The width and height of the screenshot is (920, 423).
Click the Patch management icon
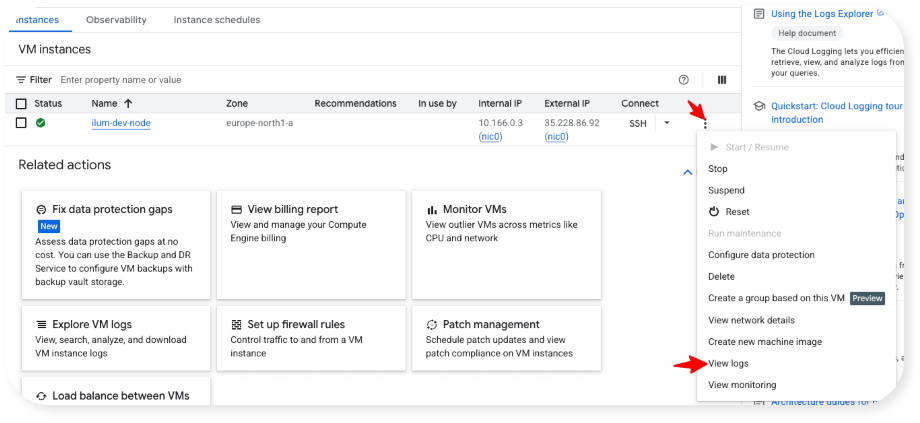432,325
